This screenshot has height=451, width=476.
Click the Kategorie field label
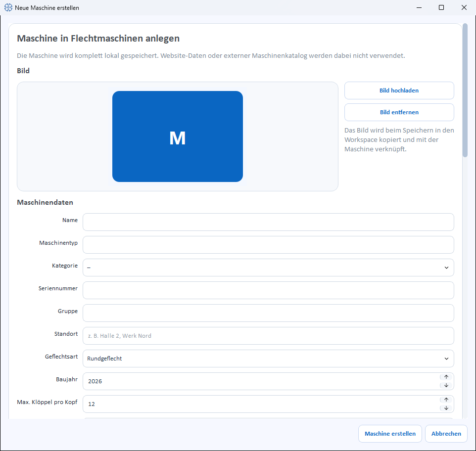coord(65,266)
